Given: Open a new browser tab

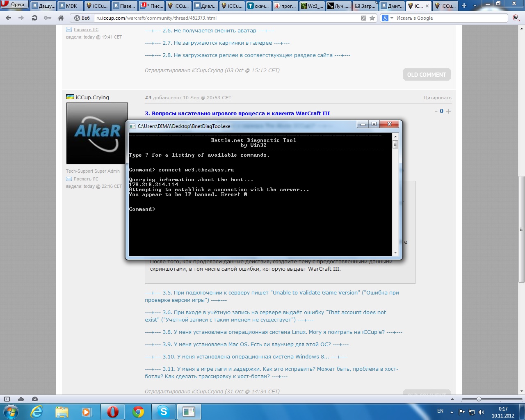Looking at the screenshot, I should 464,6.
